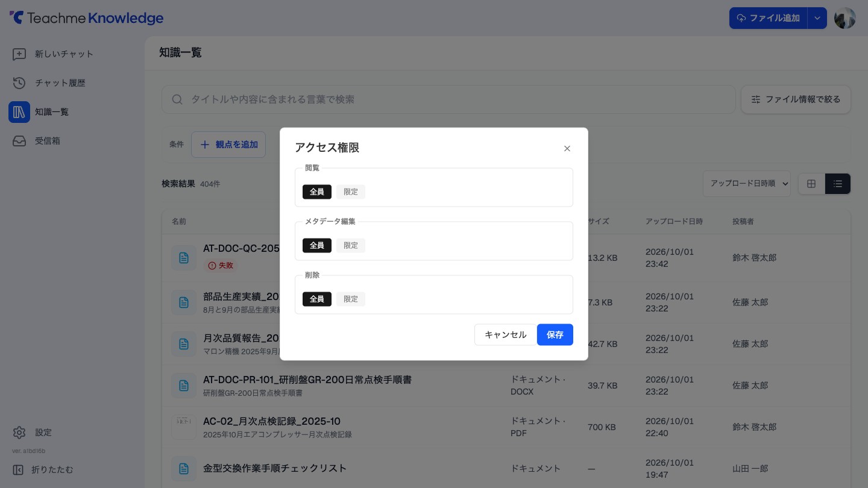The width and height of the screenshot is (868, 488).
Task: Save access permissions with 保存
Action: pos(555,335)
